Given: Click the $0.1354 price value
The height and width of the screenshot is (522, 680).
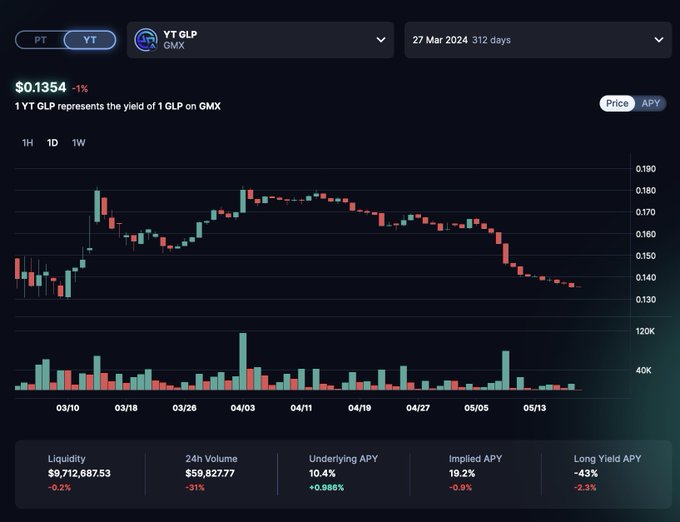Looking at the screenshot, I should click(41, 87).
